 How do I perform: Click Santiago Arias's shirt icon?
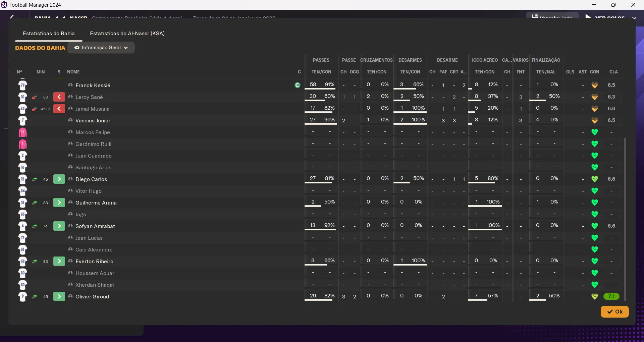pos(22,168)
